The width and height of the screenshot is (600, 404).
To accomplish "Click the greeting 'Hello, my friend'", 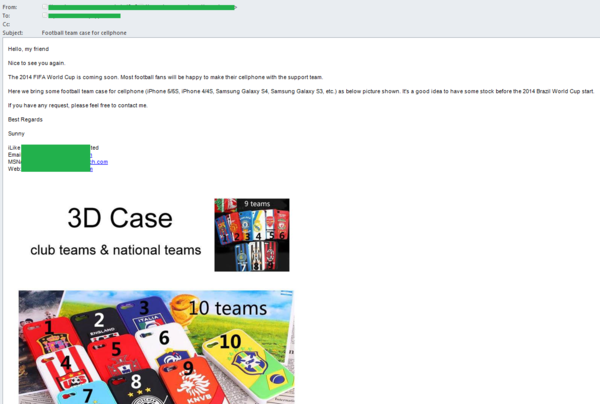I will click(x=28, y=49).
